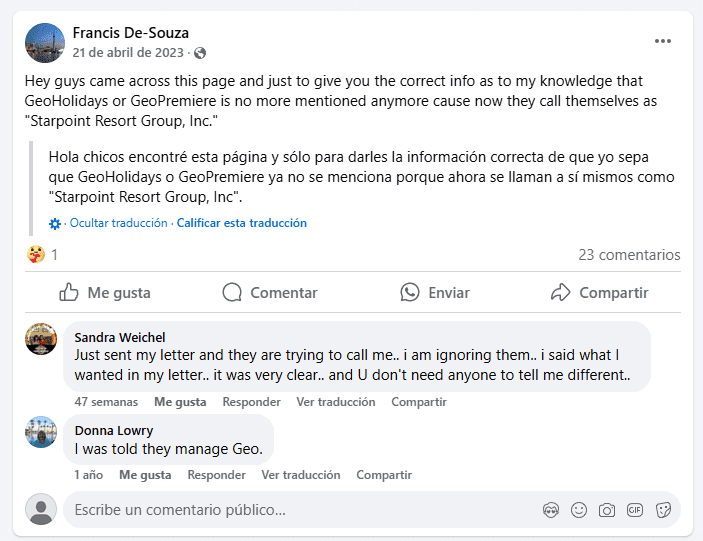Image resolution: width=703 pixels, height=541 pixels.
Task: Open the post options three-dots menu
Action: [663, 41]
